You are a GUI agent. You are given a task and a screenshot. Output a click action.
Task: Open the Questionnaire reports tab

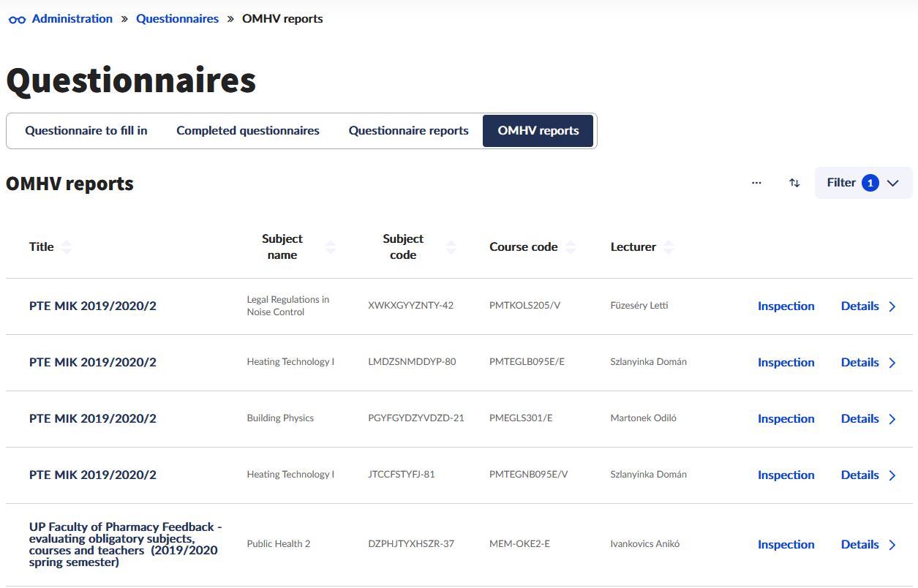408,131
